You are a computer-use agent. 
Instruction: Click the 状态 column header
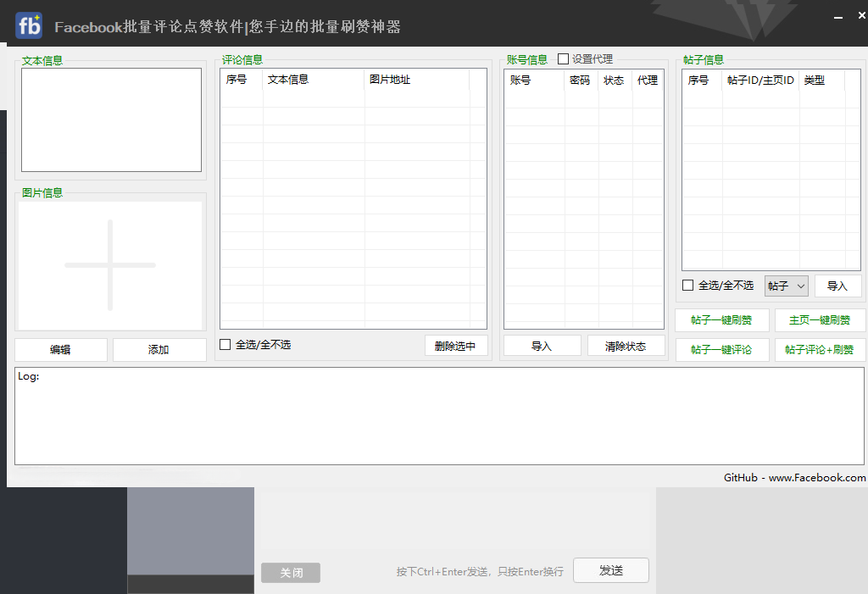615,80
